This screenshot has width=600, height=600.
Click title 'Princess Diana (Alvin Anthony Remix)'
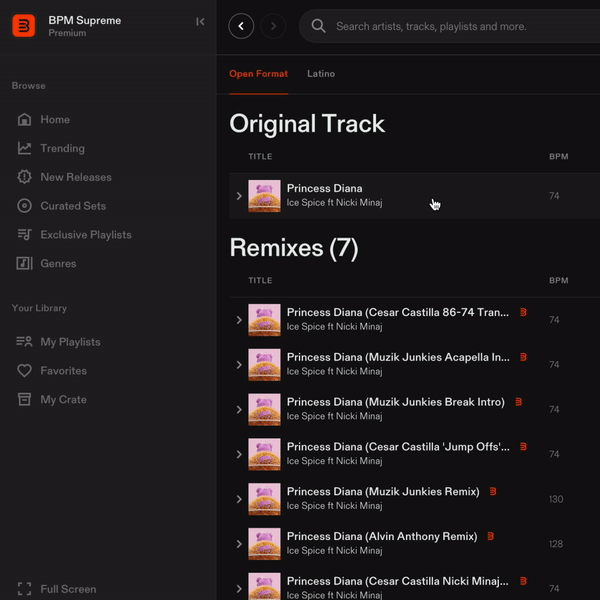(382, 536)
